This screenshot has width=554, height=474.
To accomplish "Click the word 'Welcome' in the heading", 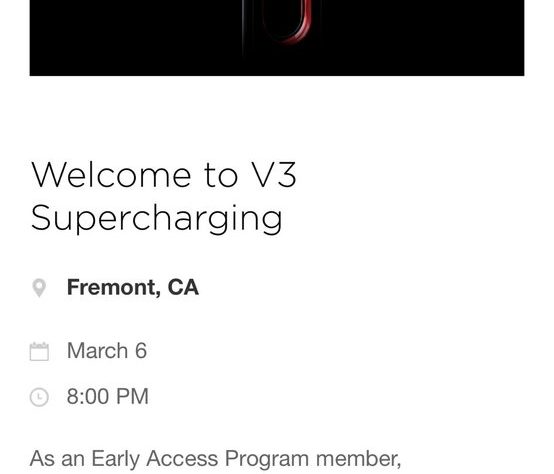I will pos(111,175).
